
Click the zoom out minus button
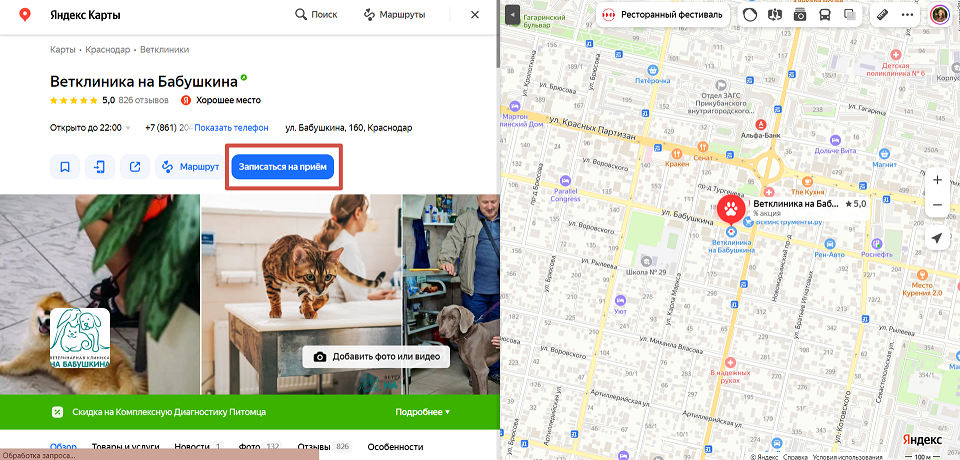coord(936,205)
